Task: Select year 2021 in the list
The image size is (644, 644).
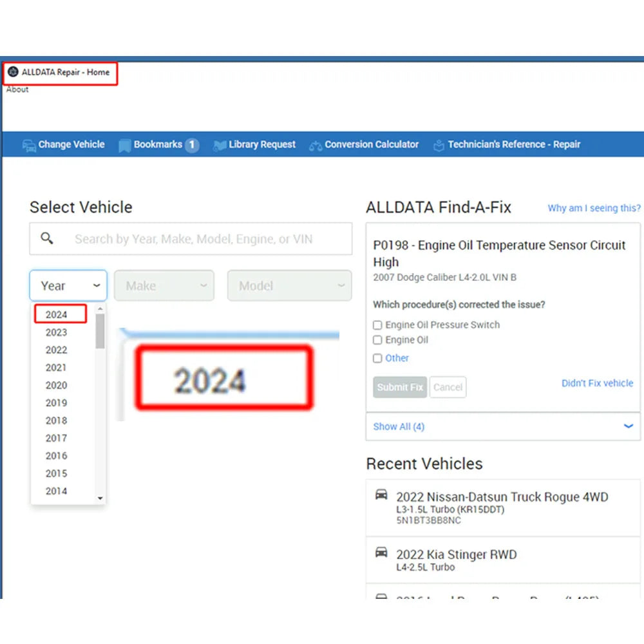Action: 56,368
